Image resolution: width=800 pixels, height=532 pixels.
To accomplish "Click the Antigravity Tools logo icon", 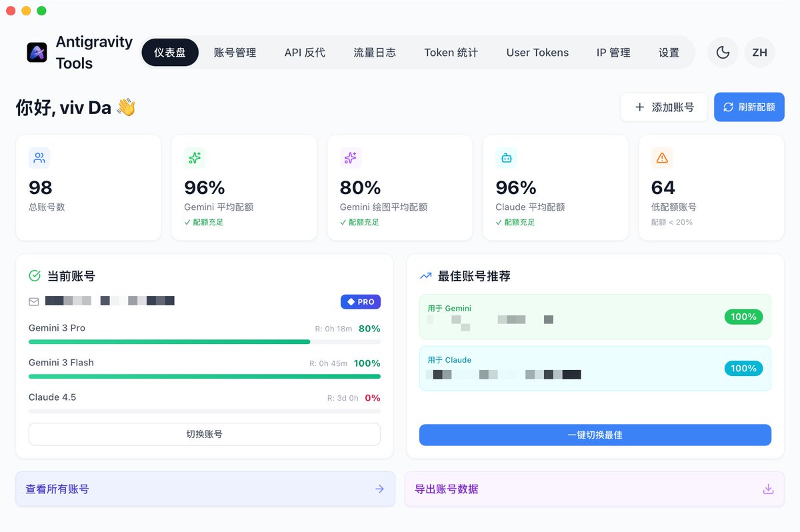I will [37, 53].
